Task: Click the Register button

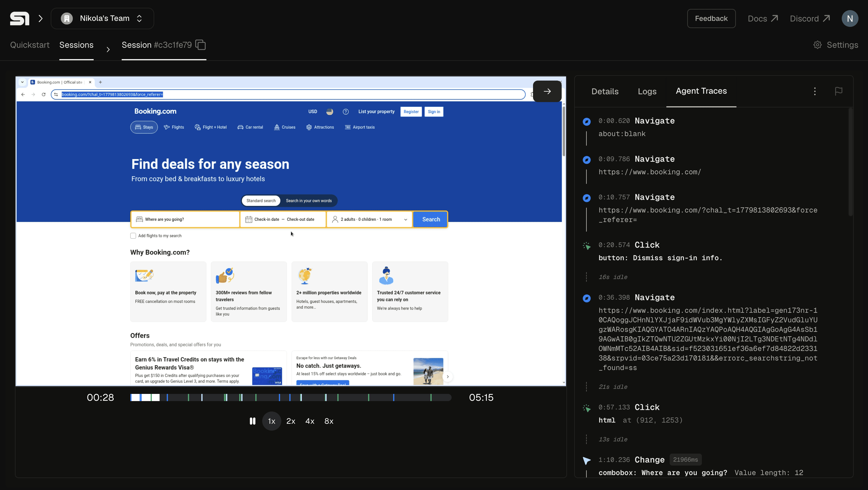Action: 411,112
